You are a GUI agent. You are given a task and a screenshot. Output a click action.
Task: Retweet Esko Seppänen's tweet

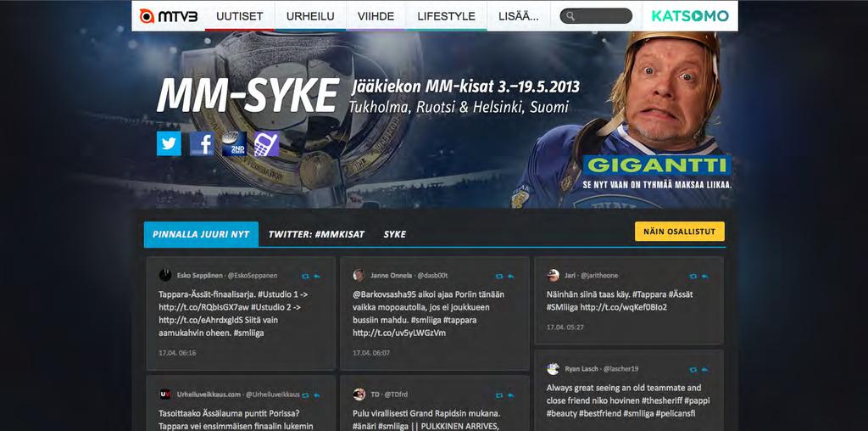click(305, 276)
